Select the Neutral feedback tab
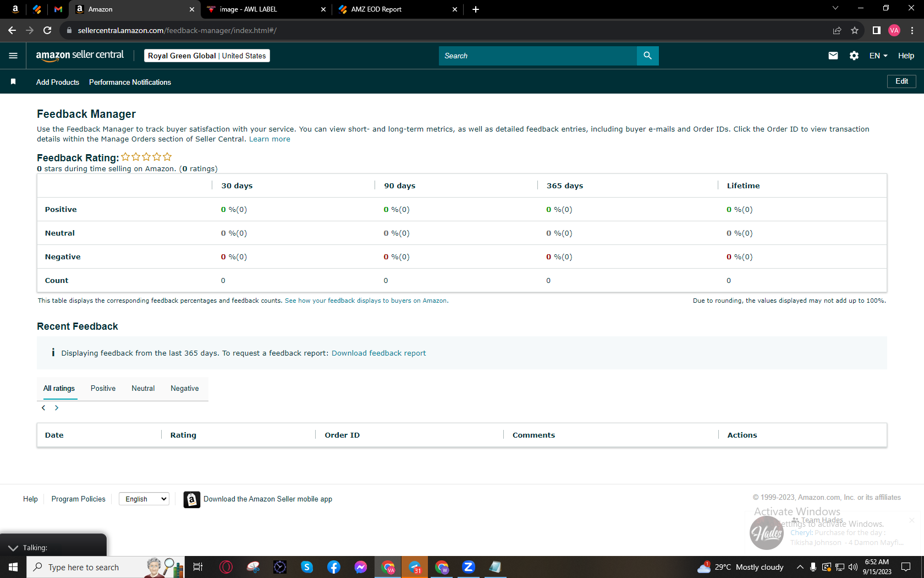The height and width of the screenshot is (578, 924). pos(143,388)
